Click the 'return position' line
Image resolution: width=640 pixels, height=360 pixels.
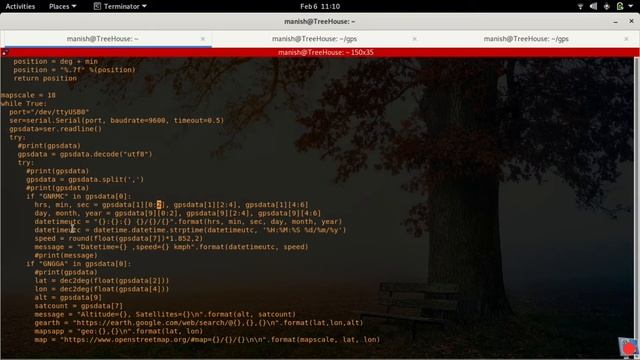click(x=45, y=78)
